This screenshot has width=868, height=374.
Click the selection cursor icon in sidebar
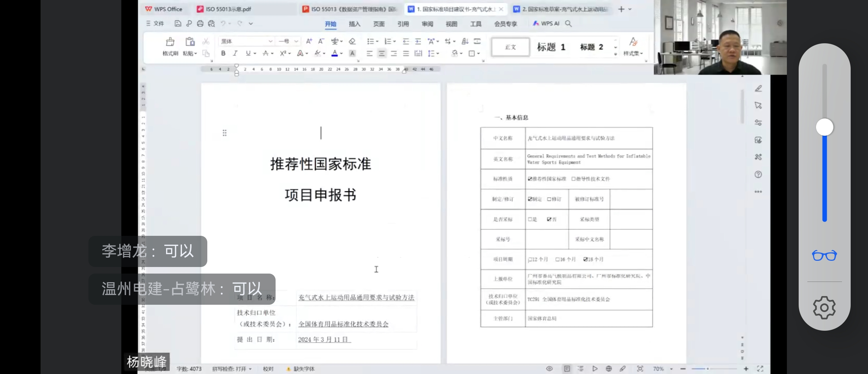coord(758,105)
